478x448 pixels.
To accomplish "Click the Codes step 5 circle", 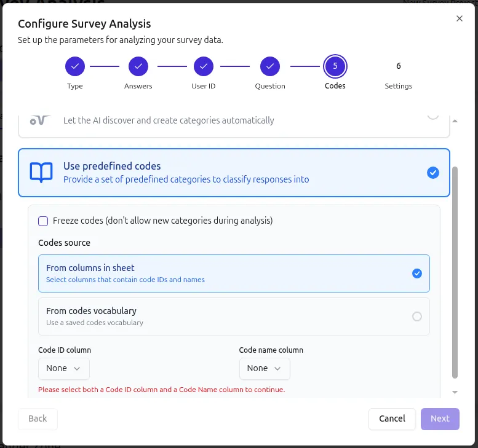I will [x=335, y=66].
